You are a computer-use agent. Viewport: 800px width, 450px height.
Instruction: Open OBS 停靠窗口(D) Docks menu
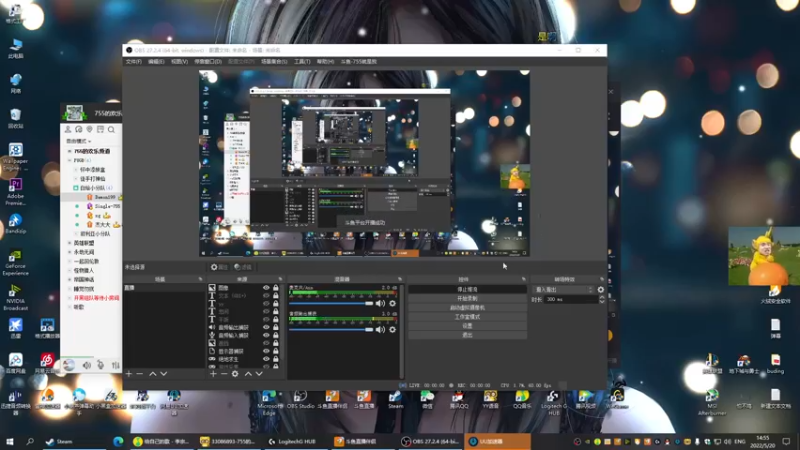click(208, 62)
